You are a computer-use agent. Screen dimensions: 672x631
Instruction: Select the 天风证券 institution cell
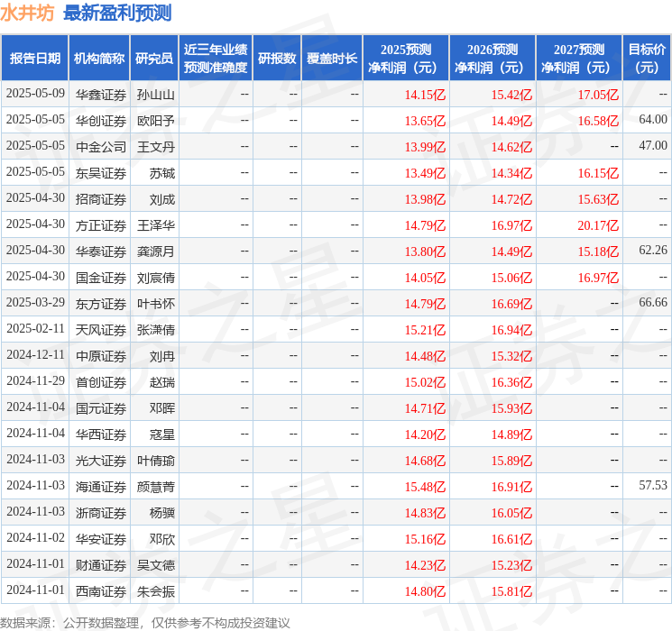[x=101, y=329]
